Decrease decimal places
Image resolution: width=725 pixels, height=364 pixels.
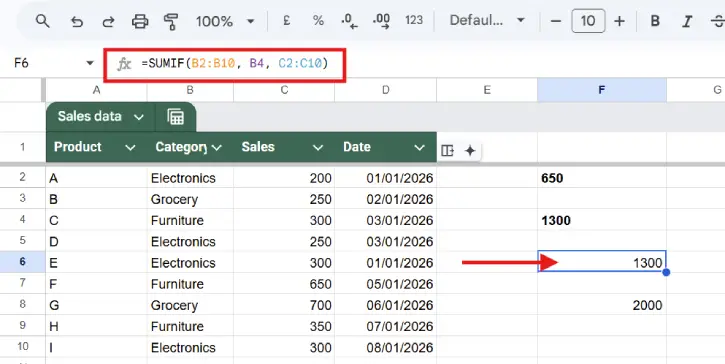click(x=350, y=21)
